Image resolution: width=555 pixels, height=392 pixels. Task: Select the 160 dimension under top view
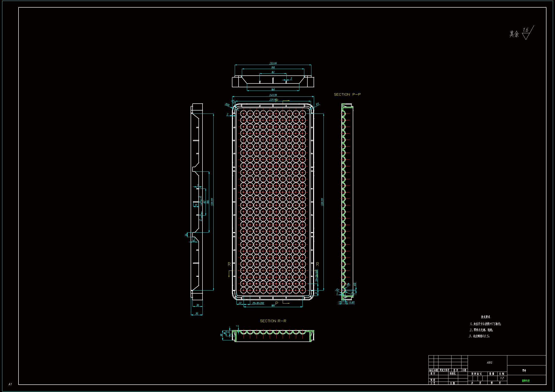[x=273, y=89]
